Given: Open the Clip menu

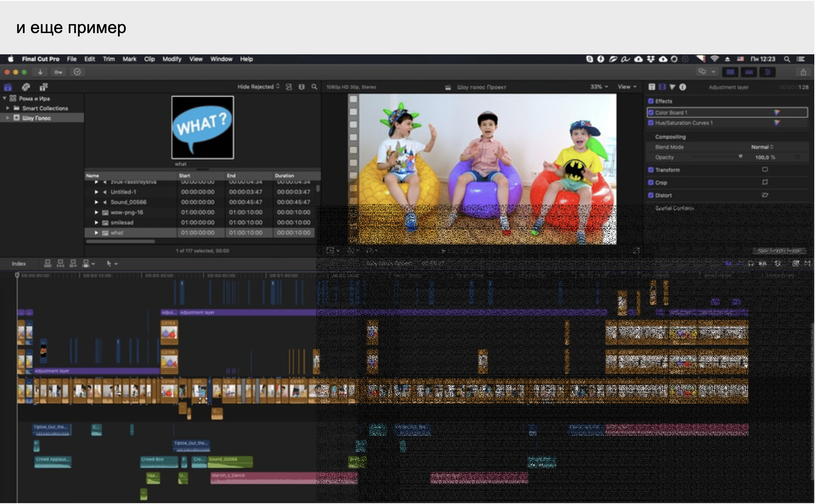Looking at the screenshot, I should pyautogui.click(x=149, y=59).
